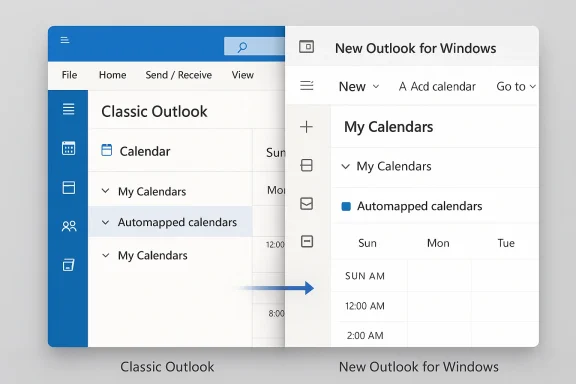The image size is (576, 384).
Task: Select Automapped calendars label in New Outlook
Action: tap(420, 206)
